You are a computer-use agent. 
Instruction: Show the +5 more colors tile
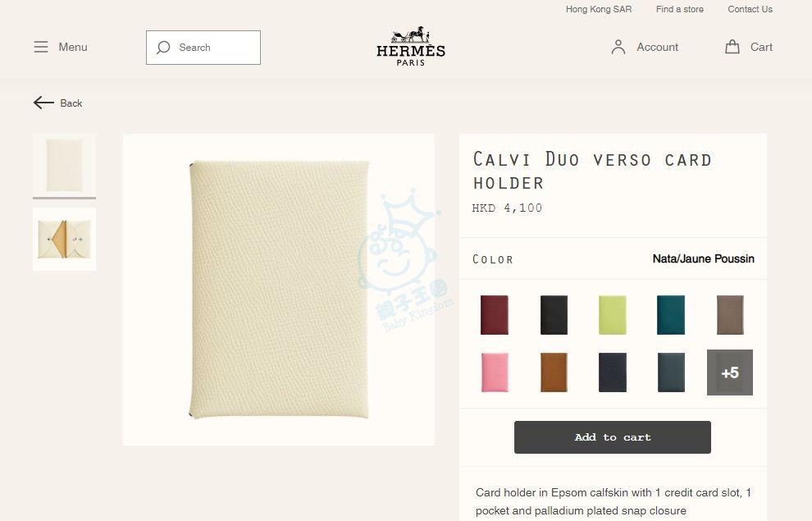pos(730,372)
